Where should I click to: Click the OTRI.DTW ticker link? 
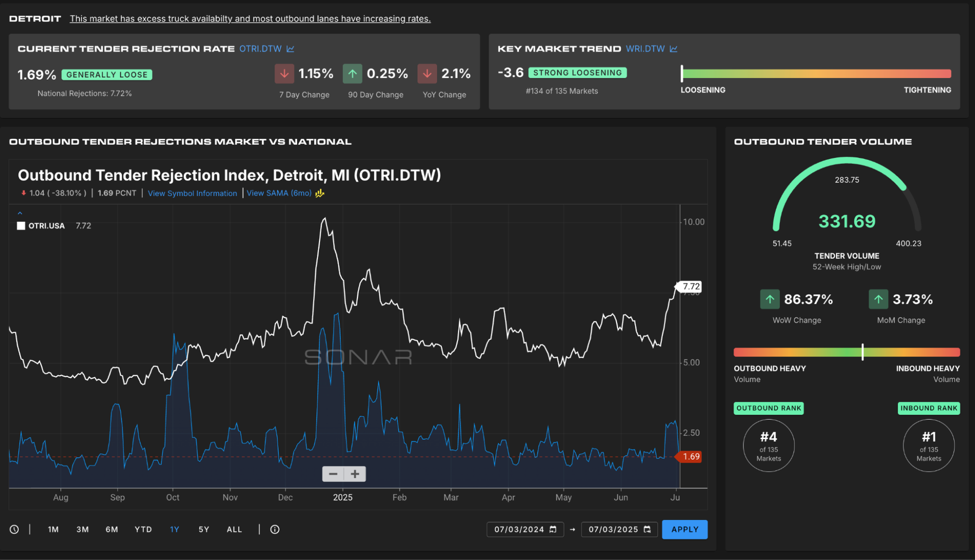coord(260,49)
